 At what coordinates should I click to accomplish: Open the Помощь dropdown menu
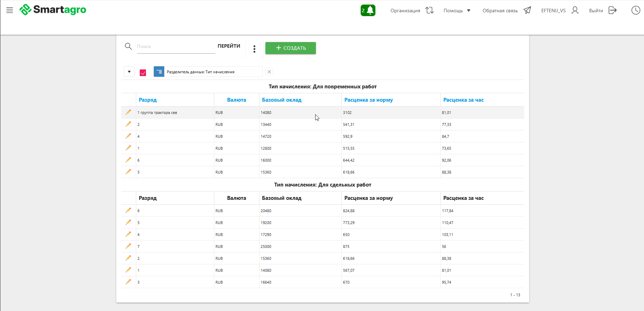(x=457, y=11)
